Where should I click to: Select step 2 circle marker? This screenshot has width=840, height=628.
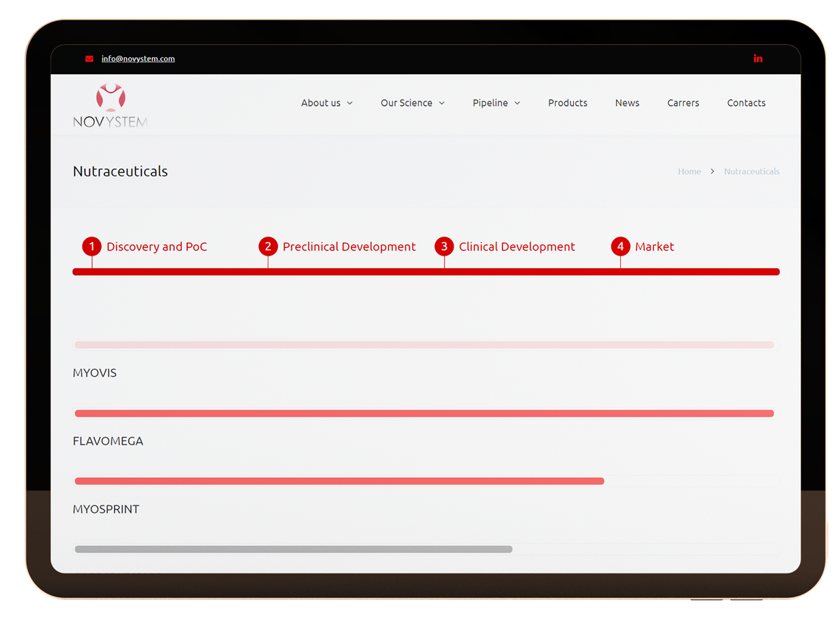tap(268, 246)
